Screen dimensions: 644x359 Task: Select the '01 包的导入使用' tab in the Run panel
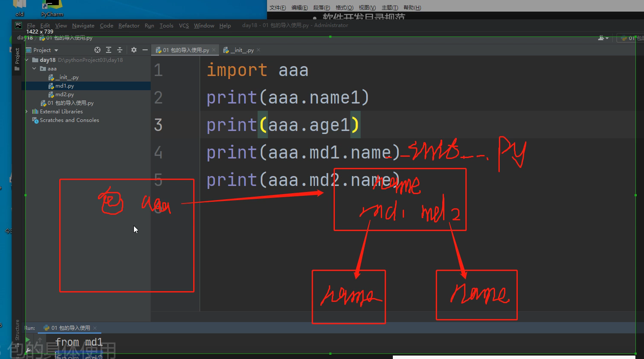point(70,328)
